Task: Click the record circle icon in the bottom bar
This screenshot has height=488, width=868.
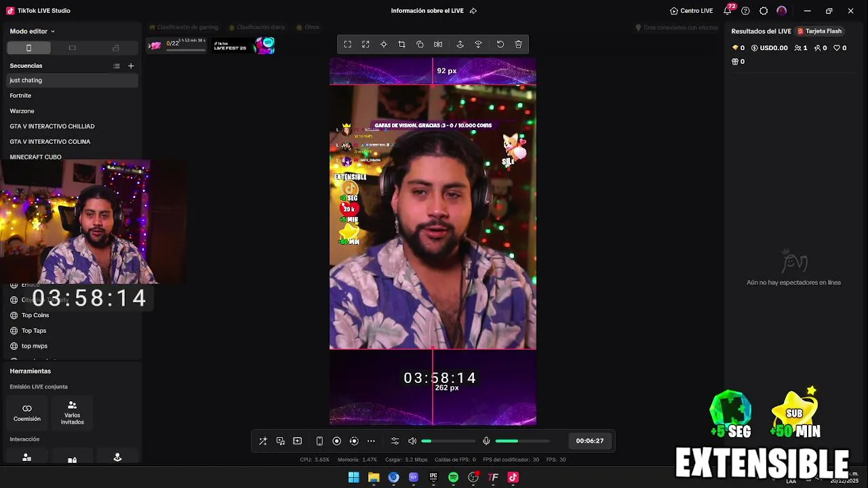Action: pos(336,441)
